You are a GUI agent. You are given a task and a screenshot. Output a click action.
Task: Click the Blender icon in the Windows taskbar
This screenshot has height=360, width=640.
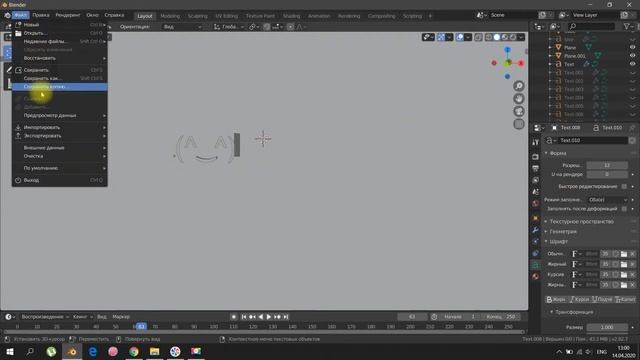[x=72, y=351]
